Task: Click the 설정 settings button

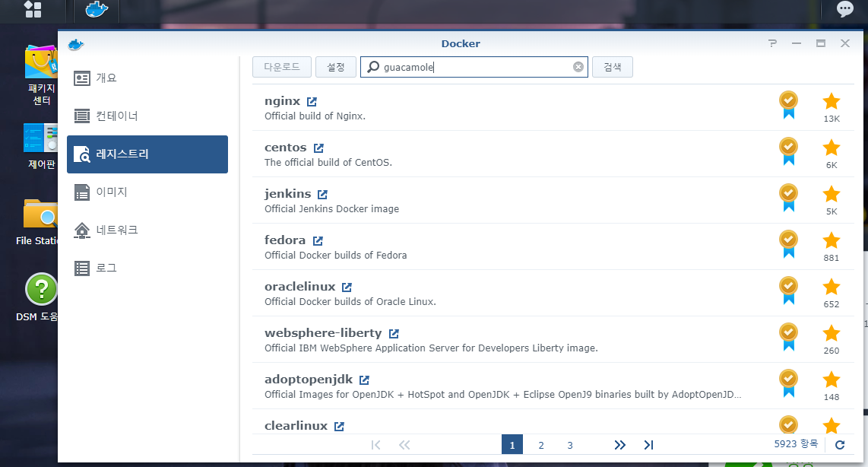Action: click(335, 67)
